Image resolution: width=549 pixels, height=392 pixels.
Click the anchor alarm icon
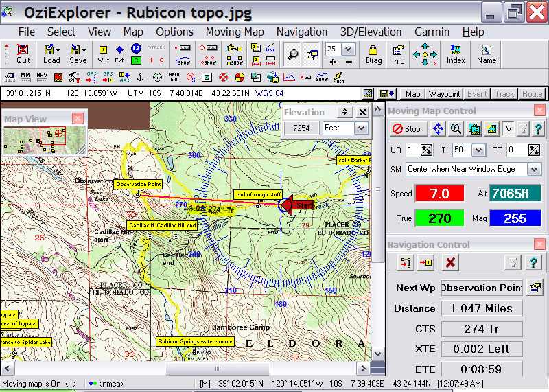click(140, 77)
